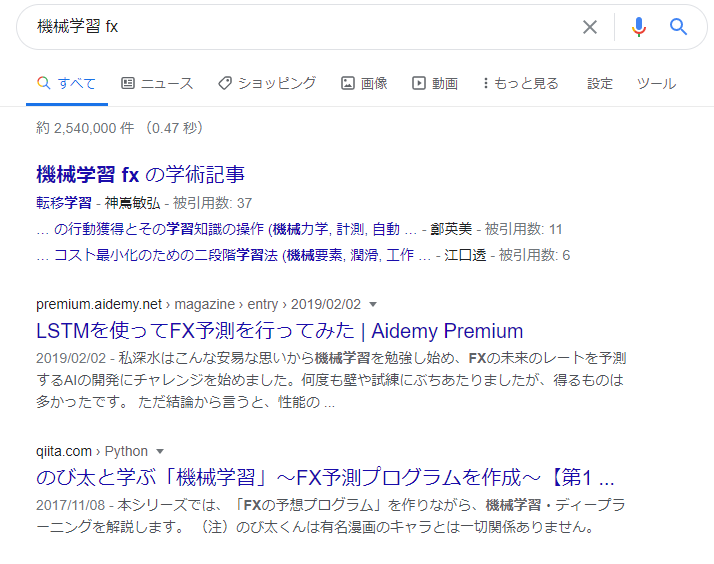Submit search using blue magnifier icon
This screenshot has height=564, width=714.
point(678,27)
